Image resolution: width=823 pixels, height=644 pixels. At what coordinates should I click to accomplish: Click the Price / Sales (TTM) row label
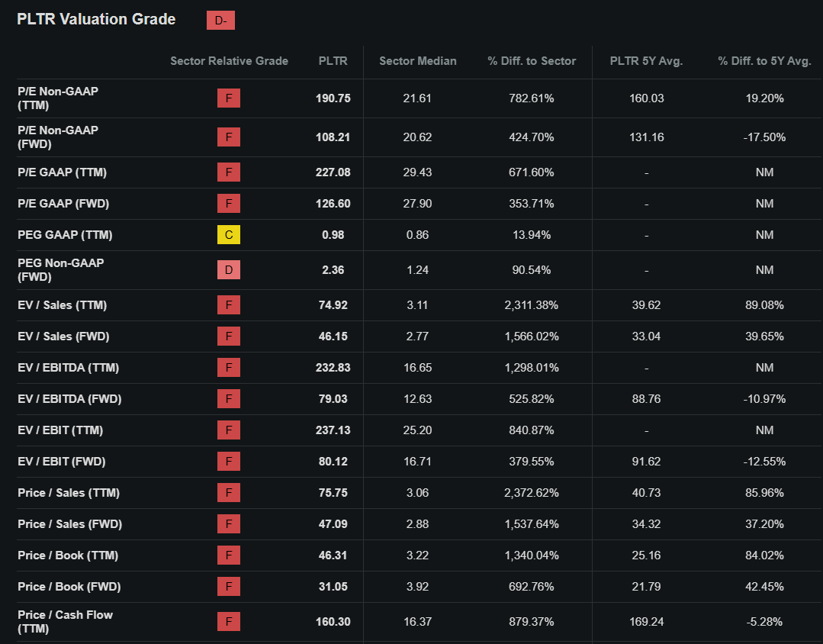pyautogui.click(x=69, y=493)
